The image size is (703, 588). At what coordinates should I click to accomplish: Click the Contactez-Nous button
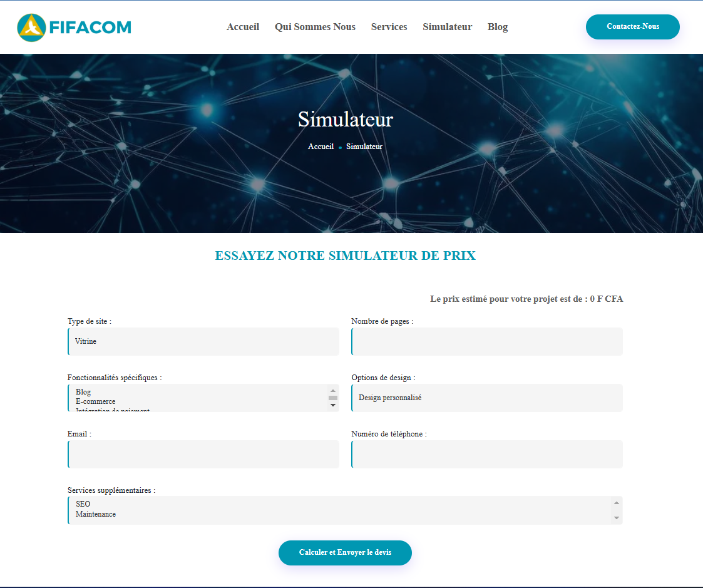(x=632, y=26)
